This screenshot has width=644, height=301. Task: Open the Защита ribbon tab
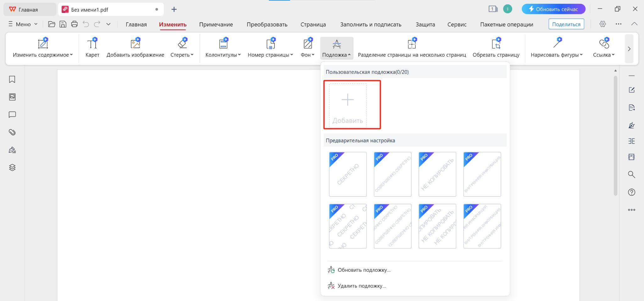[425, 25]
